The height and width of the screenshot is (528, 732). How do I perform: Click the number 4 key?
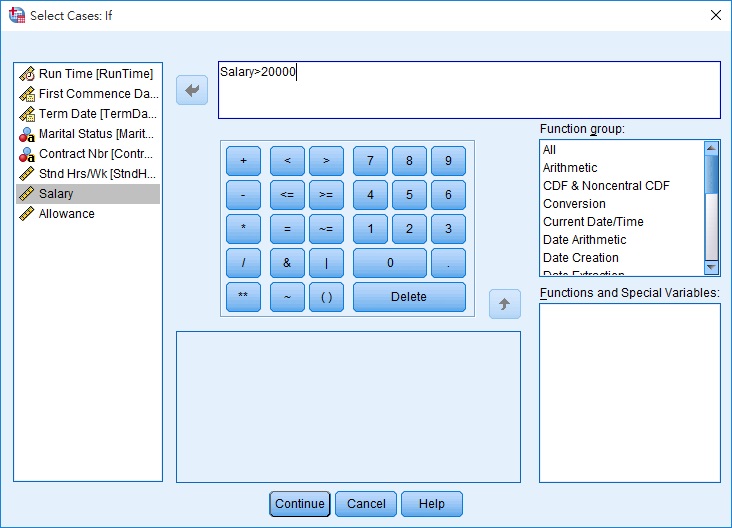pos(370,195)
